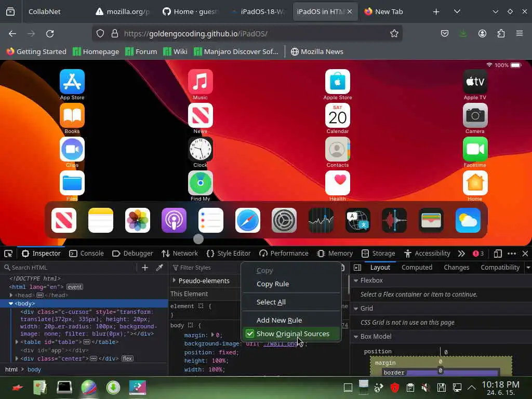
Task: Open the Clock app icon
Action: pyautogui.click(x=200, y=149)
